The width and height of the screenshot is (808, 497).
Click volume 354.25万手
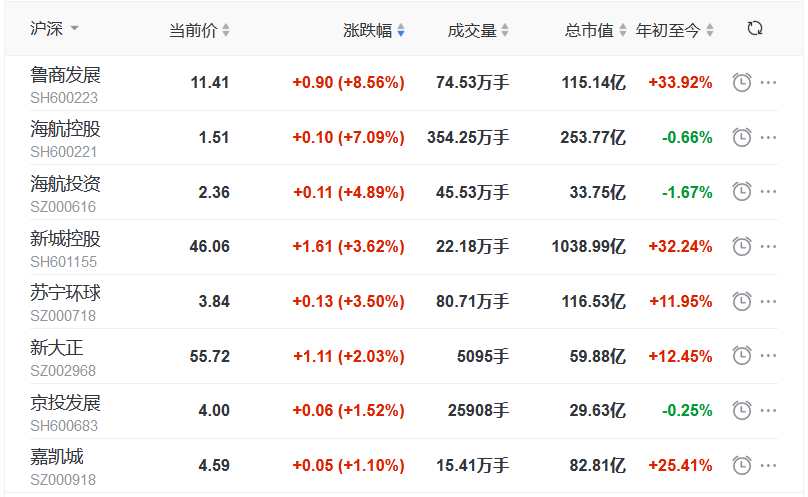[x=468, y=137]
